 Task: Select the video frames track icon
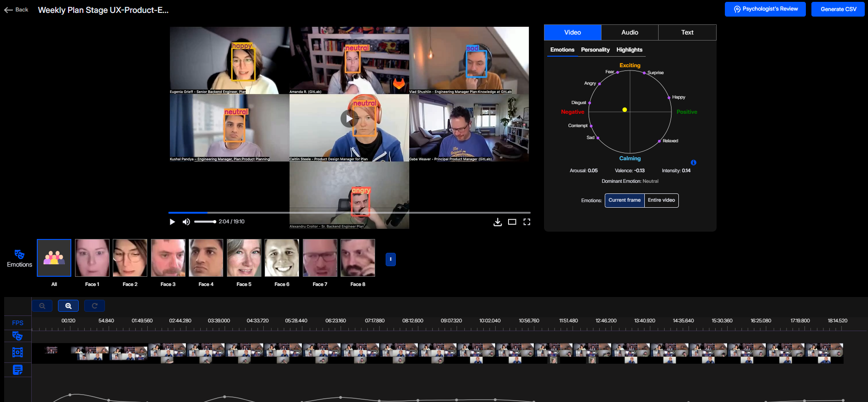pyautogui.click(x=17, y=352)
